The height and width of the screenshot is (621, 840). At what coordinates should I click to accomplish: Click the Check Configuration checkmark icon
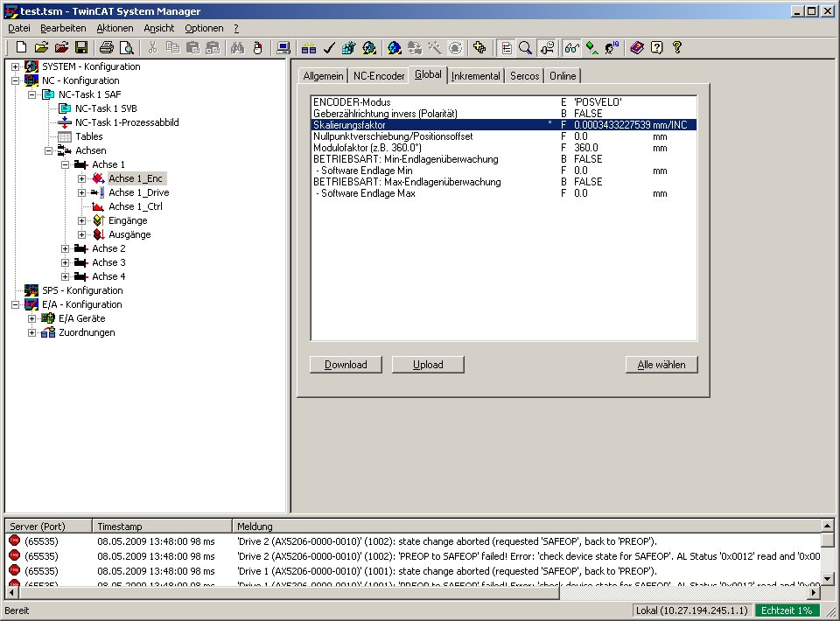coord(328,47)
